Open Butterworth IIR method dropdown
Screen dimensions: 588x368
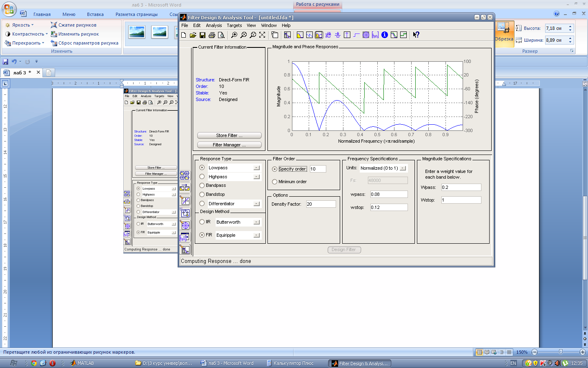(256, 222)
